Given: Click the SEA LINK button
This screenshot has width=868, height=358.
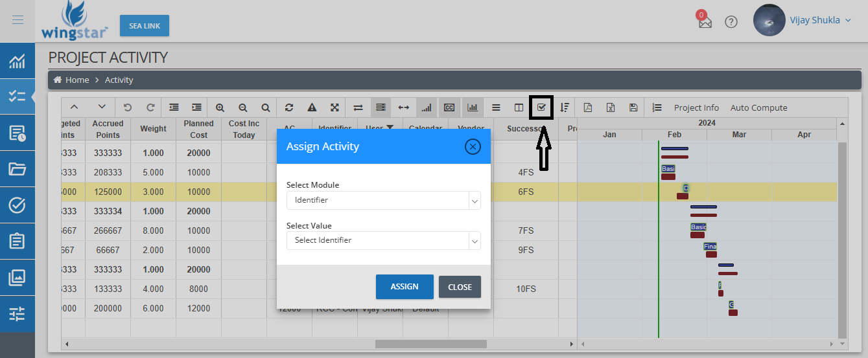Looking at the screenshot, I should [x=144, y=25].
